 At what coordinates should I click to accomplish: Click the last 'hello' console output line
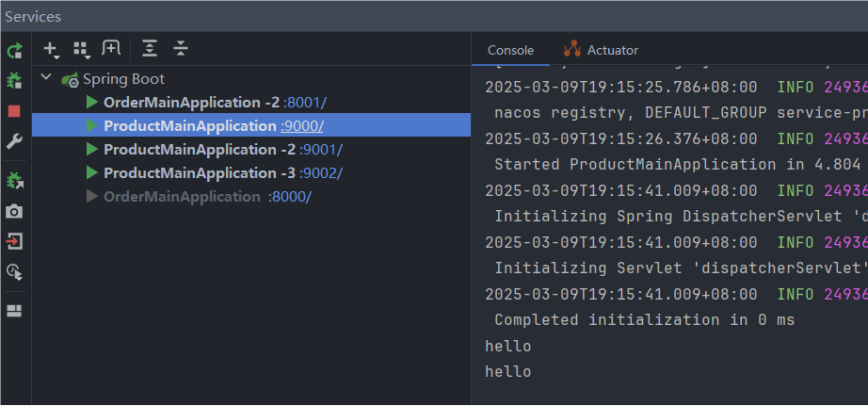[508, 372]
